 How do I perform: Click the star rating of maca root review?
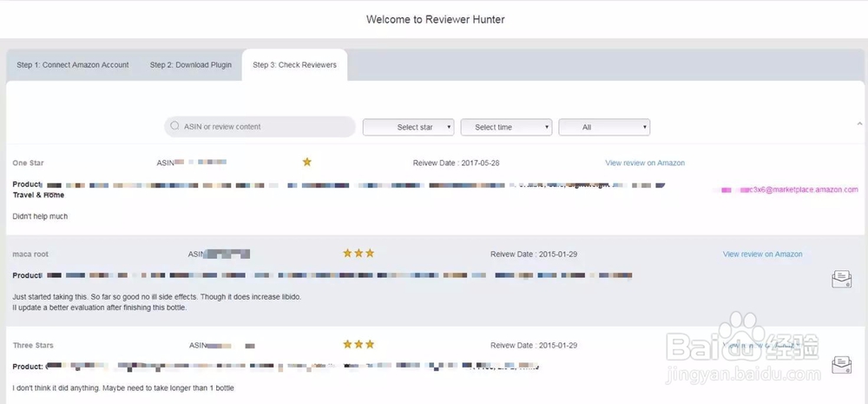(358, 254)
